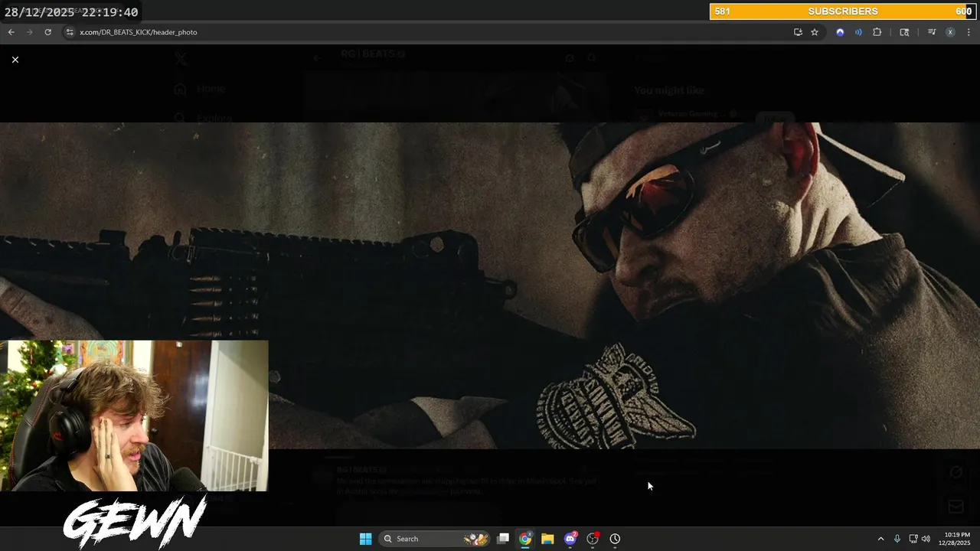This screenshot has width=980, height=551.
Task: Install app icon in address bar
Action: pos(798,32)
